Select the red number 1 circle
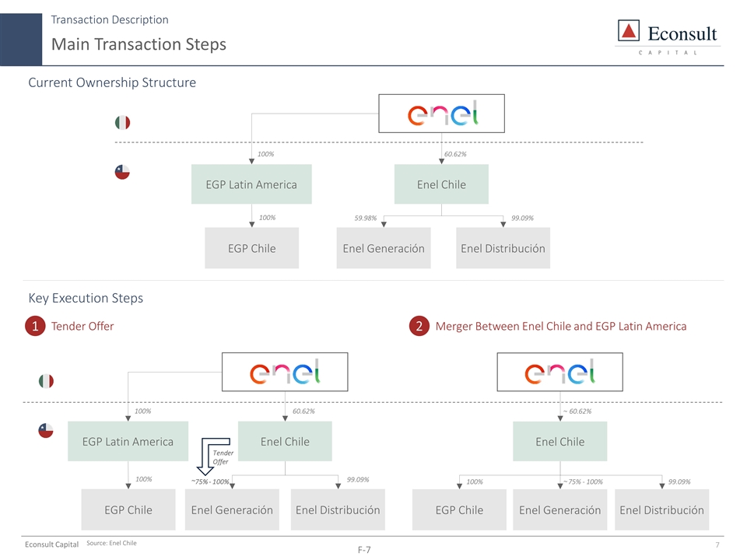Image resolution: width=747 pixels, height=560 pixels. [34, 327]
